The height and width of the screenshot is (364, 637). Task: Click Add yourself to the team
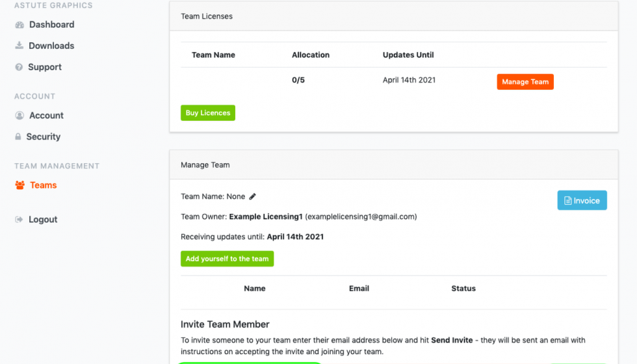point(227,259)
